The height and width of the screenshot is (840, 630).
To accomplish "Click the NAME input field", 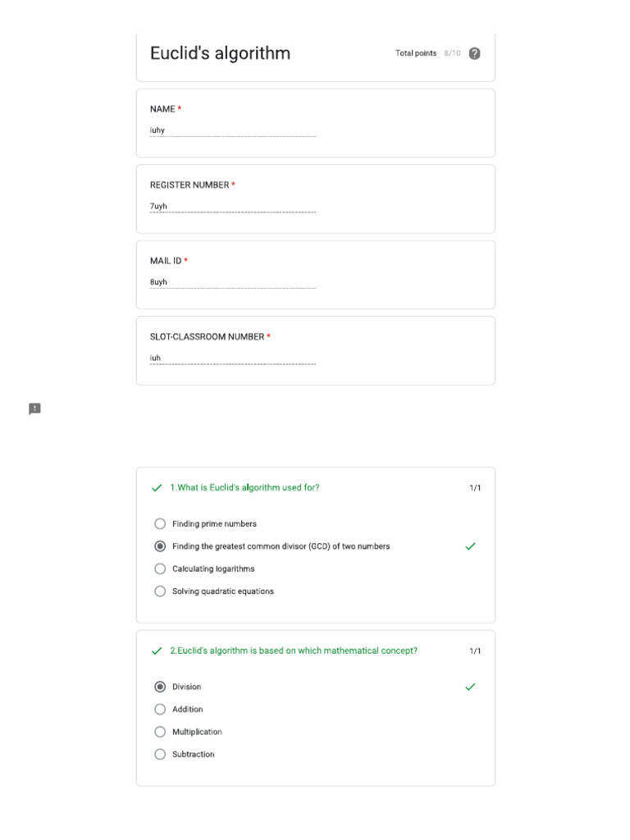I will [x=232, y=130].
